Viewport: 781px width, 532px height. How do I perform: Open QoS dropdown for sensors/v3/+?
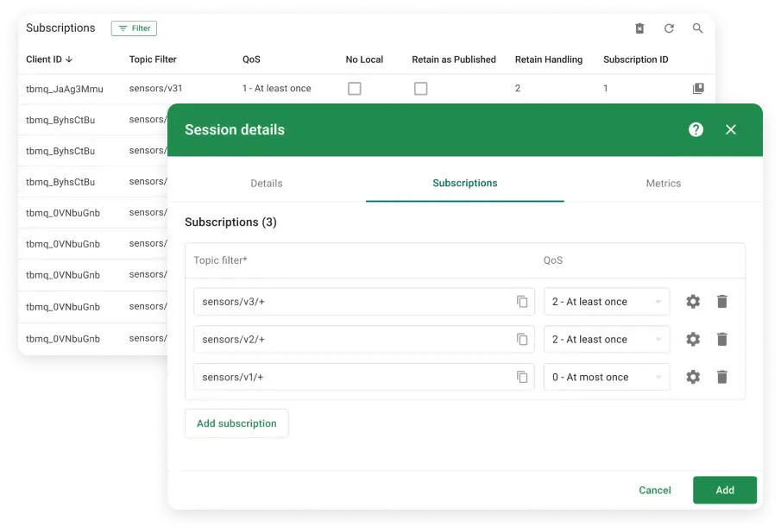pyautogui.click(x=607, y=302)
